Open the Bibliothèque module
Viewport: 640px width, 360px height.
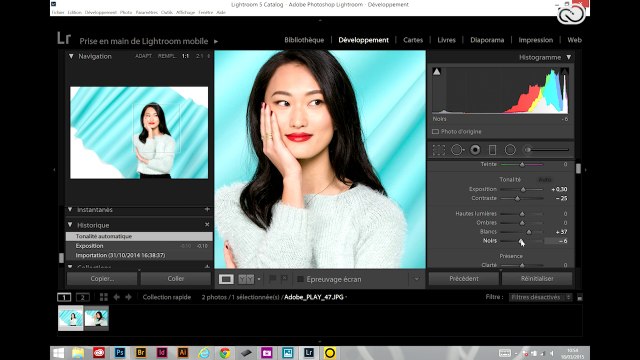(x=304, y=40)
